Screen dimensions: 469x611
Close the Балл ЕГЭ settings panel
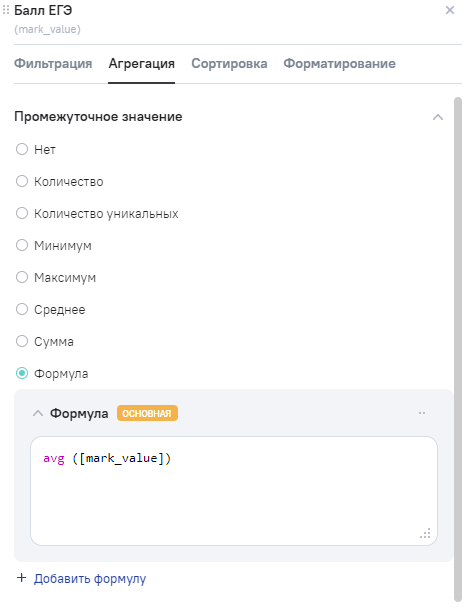pyautogui.click(x=450, y=10)
